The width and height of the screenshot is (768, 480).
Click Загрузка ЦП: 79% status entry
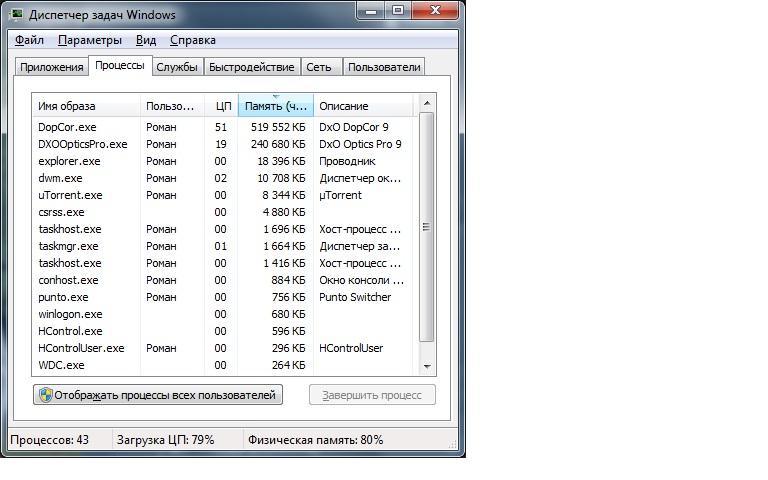click(x=166, y=440)
